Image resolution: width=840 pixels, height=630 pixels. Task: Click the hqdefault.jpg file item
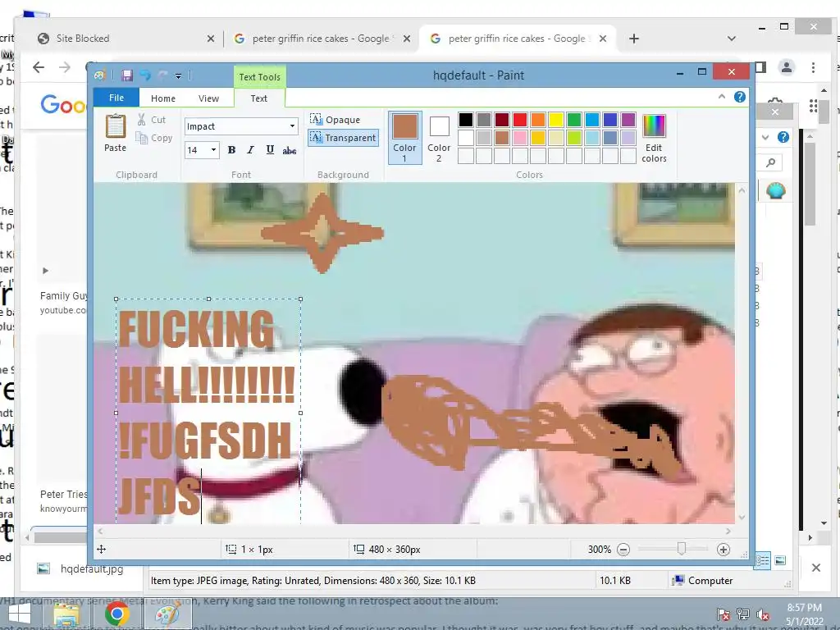point(92,569)
